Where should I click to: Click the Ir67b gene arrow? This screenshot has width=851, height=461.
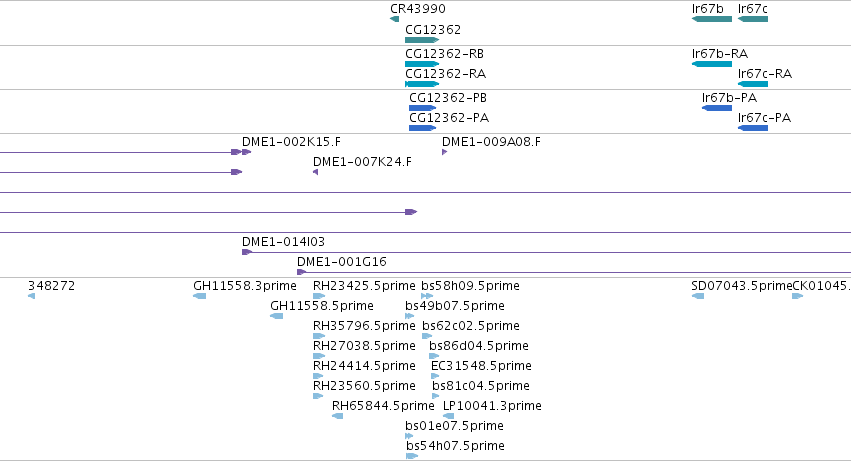(x=712, y=19)
